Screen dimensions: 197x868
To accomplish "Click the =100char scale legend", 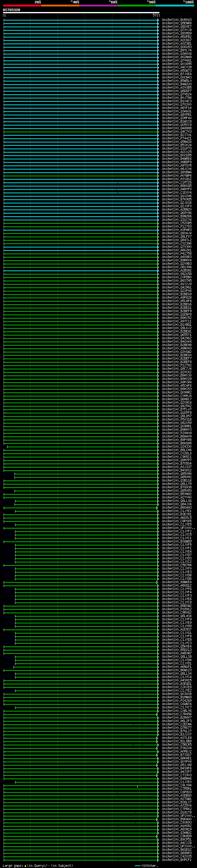I will [146, 865].
